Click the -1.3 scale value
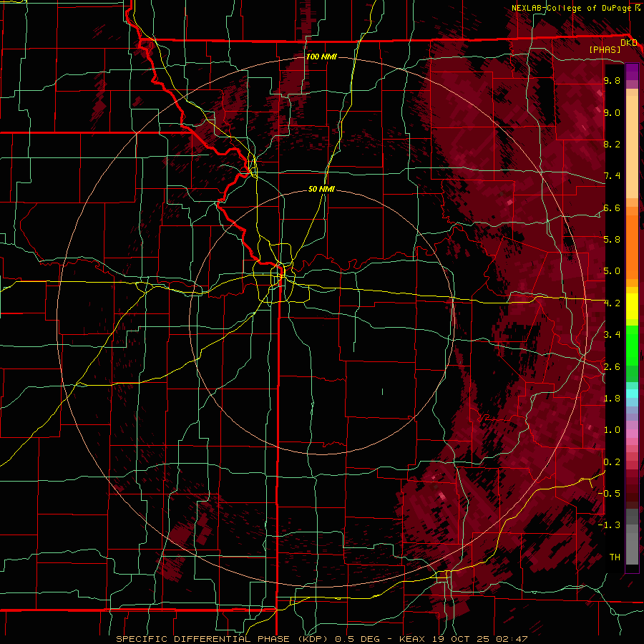Viewport: 644px width, 644px height. (x=609, y=525)
